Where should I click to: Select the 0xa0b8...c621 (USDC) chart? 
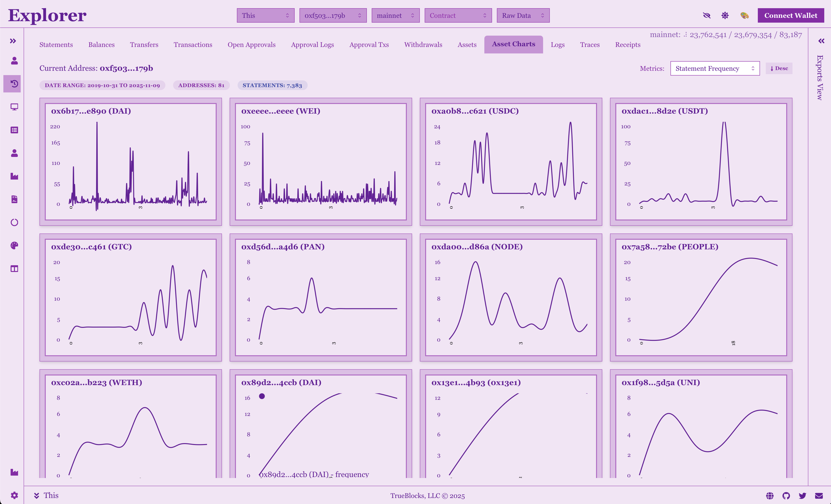pyautogui.click(x=511, y=162)
